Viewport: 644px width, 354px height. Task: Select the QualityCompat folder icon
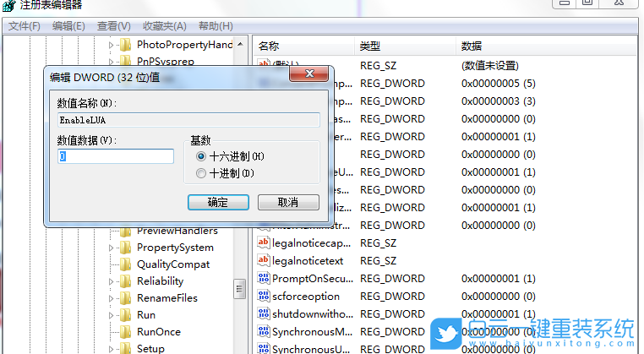coord(125,264)
